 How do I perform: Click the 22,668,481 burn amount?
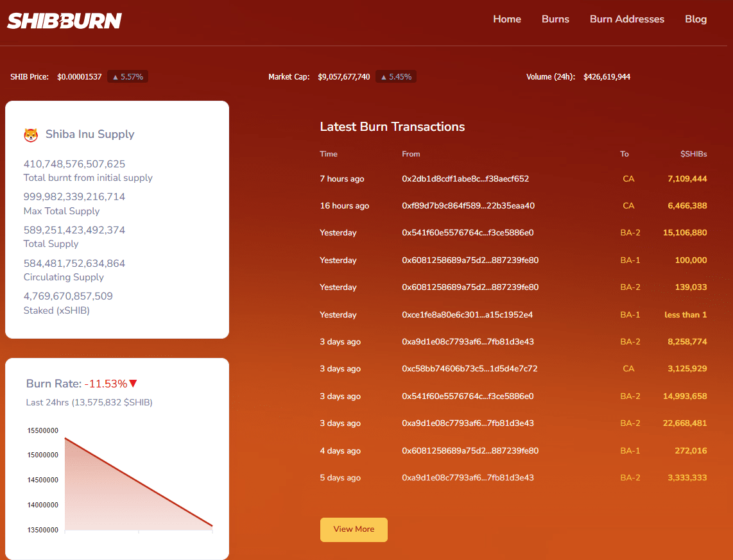click(x=685, y=423)
